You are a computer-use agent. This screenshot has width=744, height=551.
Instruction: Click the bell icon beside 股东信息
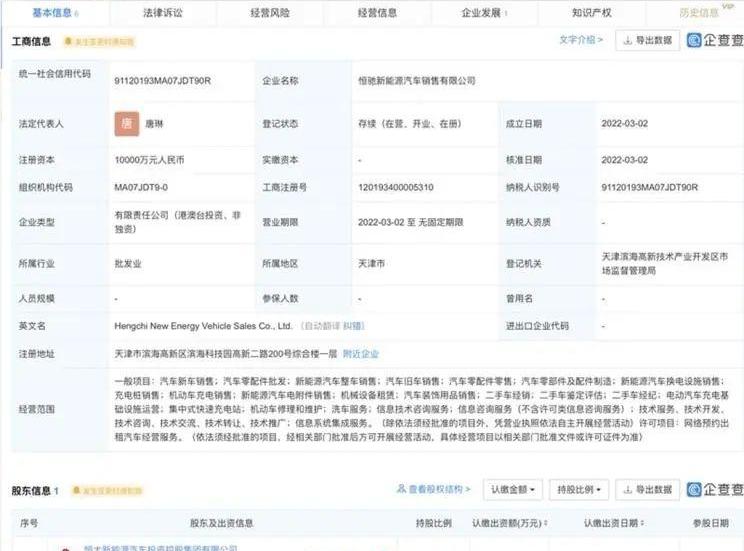[x=76, y=490]
